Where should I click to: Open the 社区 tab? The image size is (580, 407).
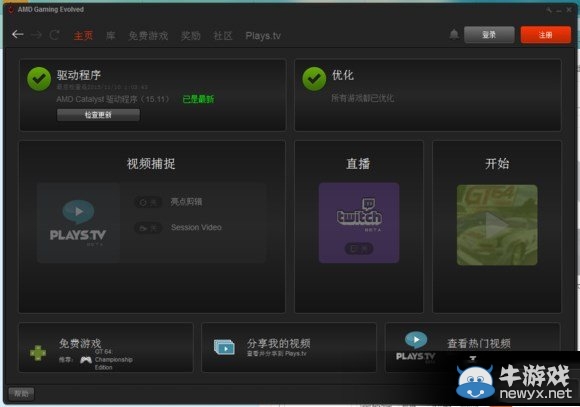pos(223,36)
